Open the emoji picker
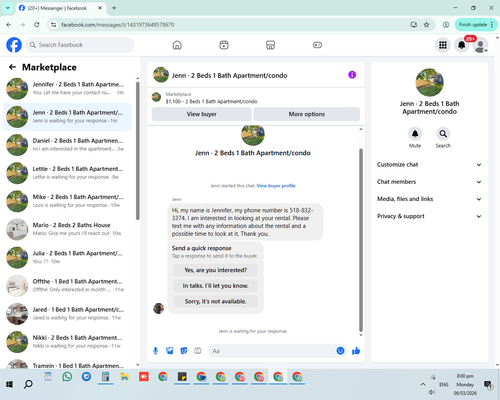 [x=340, y=351]
